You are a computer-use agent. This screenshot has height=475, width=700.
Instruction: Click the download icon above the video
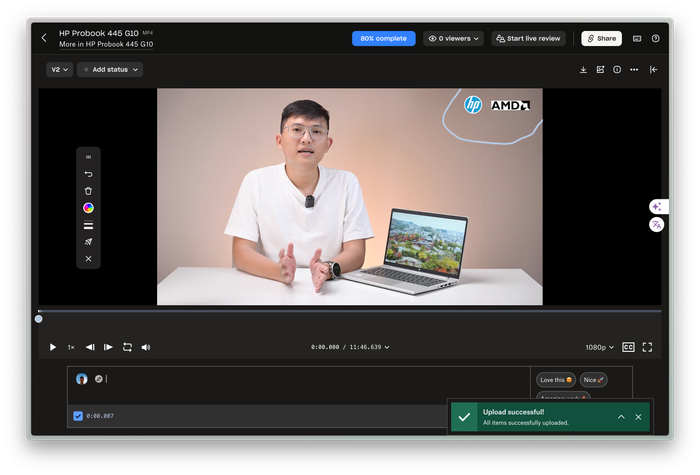coord(583,70)
